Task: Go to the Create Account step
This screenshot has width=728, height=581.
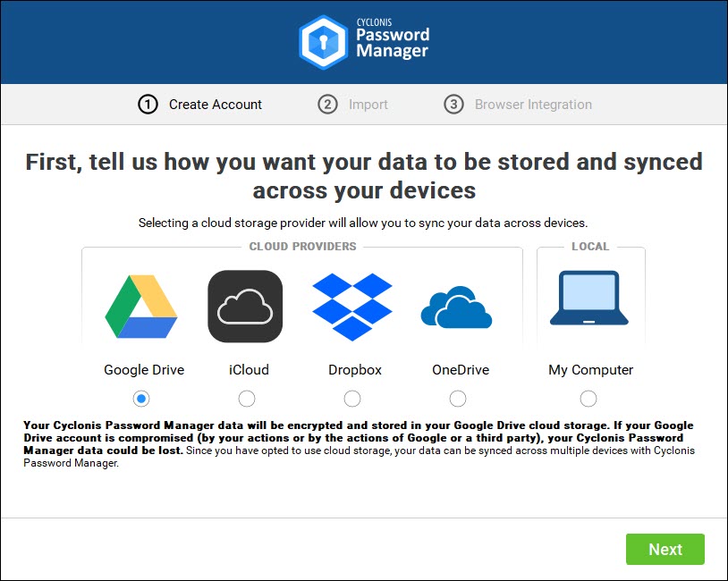Action: click(x=216, y=105)
